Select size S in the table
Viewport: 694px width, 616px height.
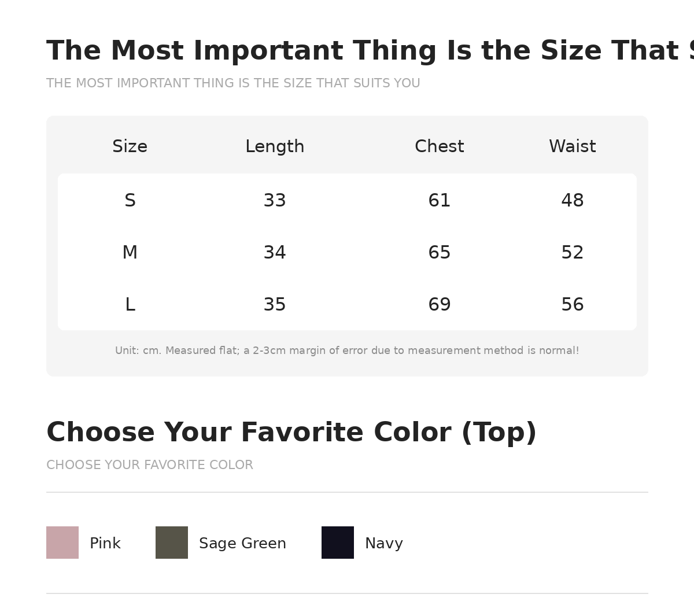(x=130, y=201)
